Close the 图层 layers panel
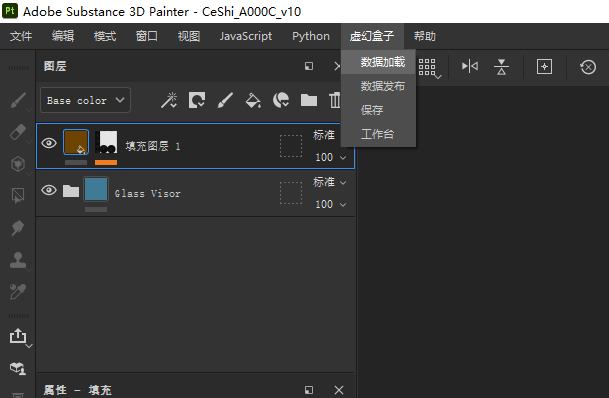The width and height of the screenshot is (609, 398). (x=337, y=66)
